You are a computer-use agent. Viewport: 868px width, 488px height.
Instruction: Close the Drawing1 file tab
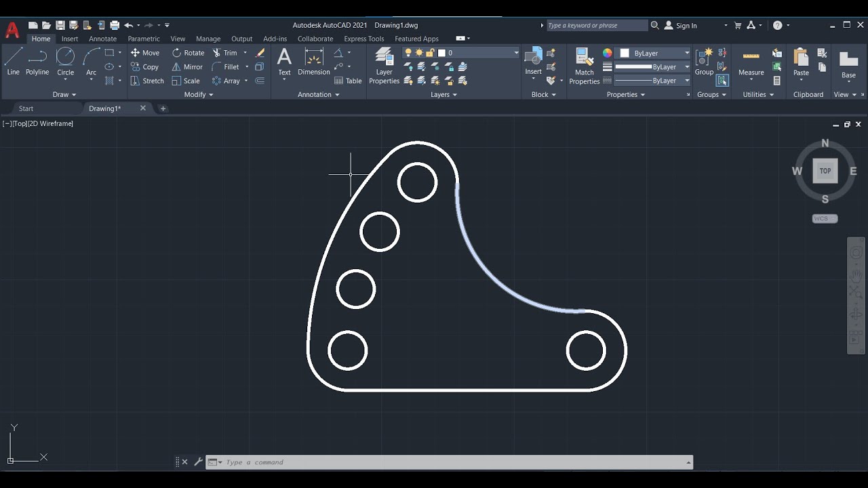[x=143, y=108]
